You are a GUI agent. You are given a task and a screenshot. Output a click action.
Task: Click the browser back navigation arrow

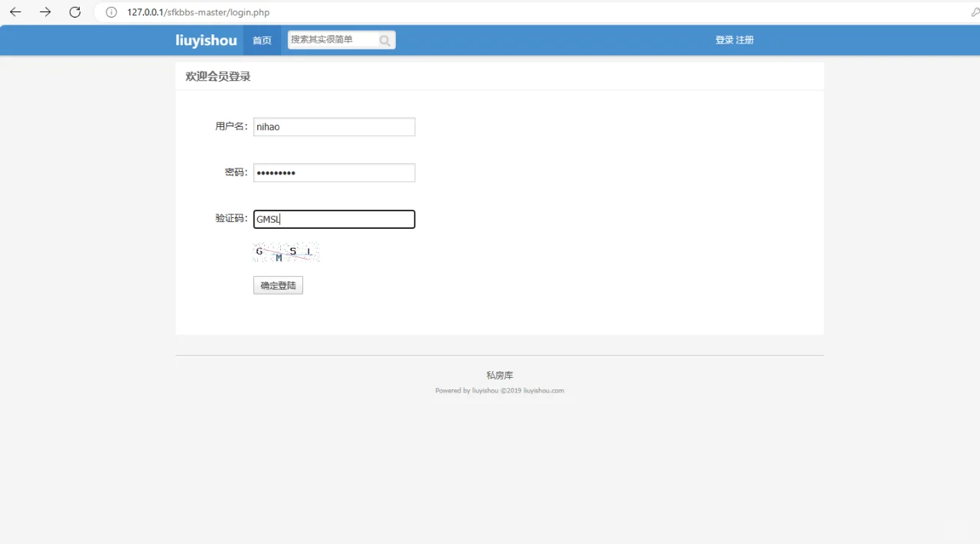(15, 12)
